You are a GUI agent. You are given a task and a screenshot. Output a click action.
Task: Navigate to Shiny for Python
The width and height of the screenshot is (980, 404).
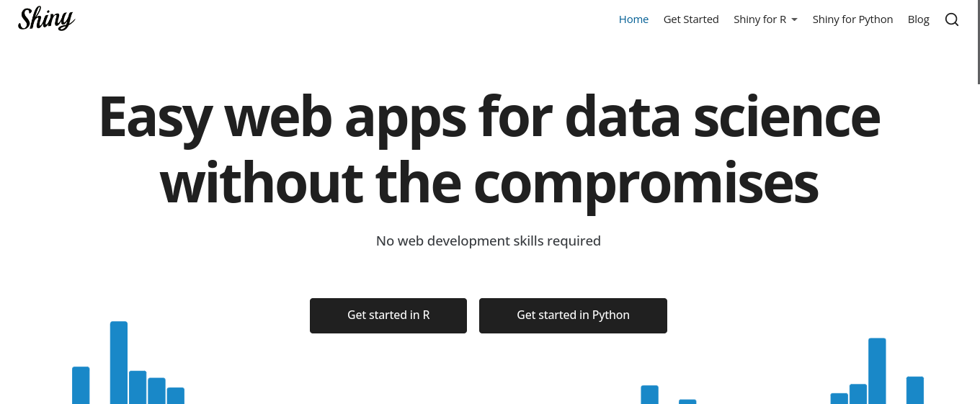[852, 19]
